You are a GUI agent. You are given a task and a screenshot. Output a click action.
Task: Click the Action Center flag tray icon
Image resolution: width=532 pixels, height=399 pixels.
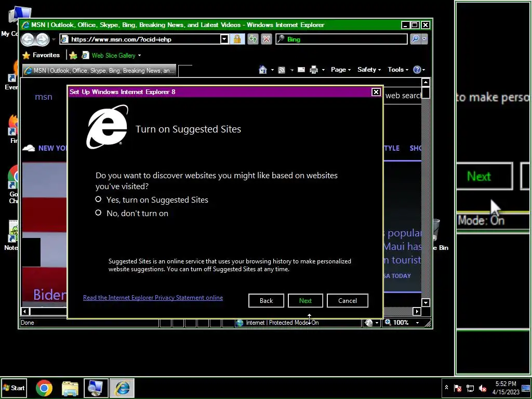pyautogui.click(x=458, y=388)
